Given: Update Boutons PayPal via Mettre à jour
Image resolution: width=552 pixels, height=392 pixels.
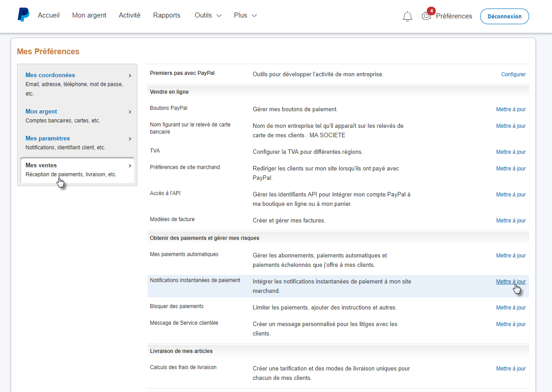Looking at the screenshot, I should tap(511, 109).
